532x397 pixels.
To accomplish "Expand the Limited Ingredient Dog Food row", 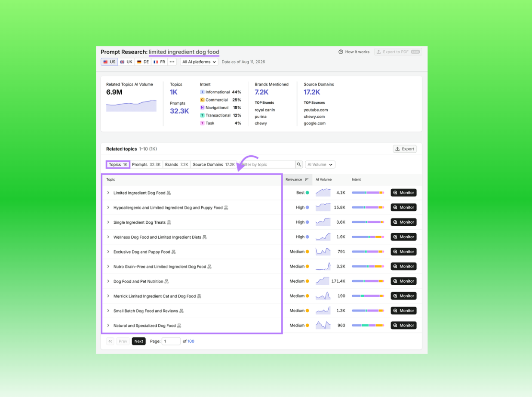I will pos(108,193).
